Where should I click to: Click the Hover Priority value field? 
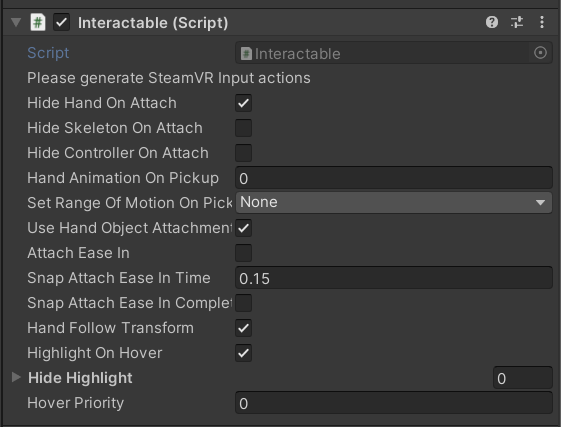coord(394,403)
